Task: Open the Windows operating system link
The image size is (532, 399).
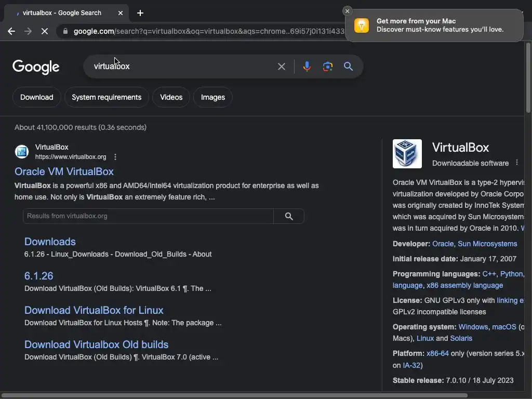Action: (473, 327)
